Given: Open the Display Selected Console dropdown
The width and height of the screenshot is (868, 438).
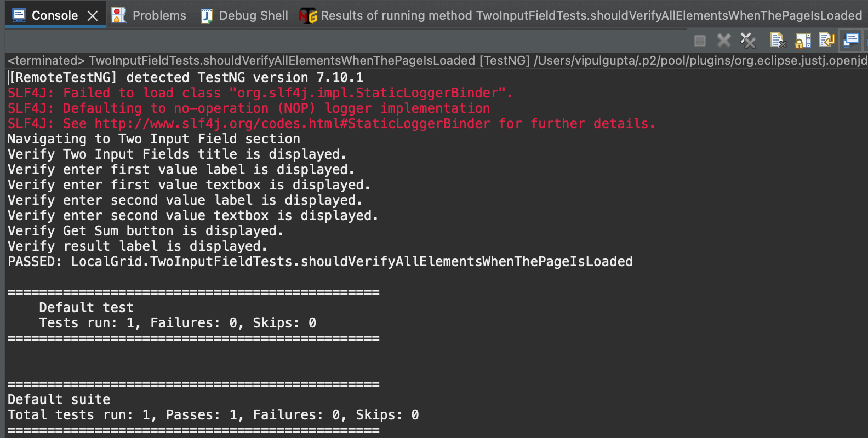Looking at the screenshot, I should coord(851,41).
